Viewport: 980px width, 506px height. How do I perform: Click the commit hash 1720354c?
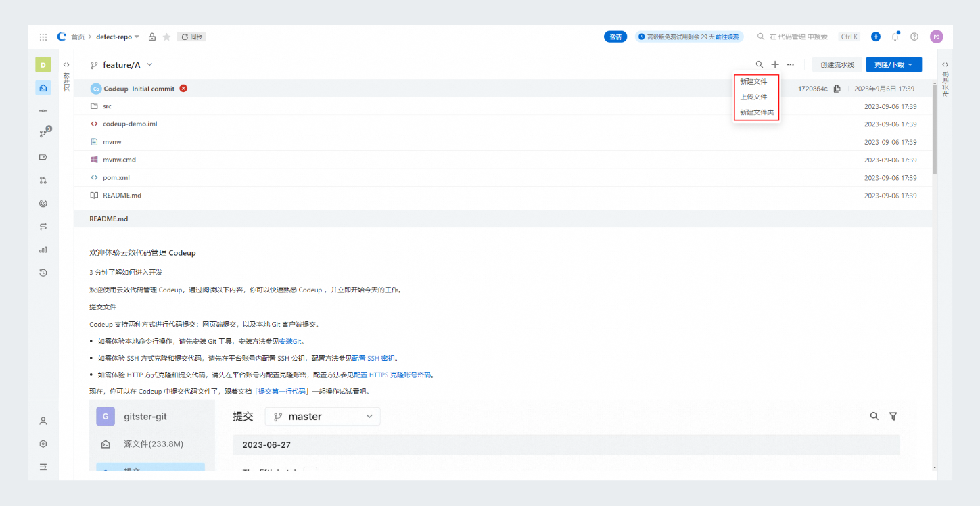(812, 89)
